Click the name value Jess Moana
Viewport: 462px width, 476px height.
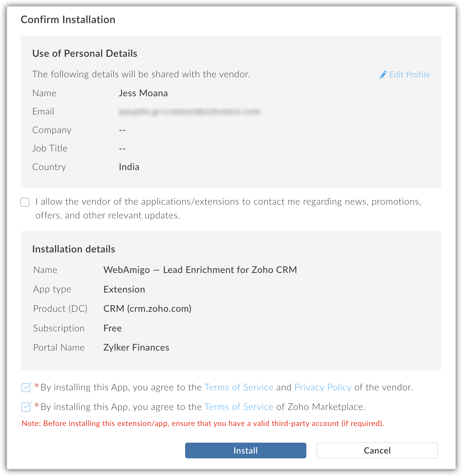pos(143,93)
